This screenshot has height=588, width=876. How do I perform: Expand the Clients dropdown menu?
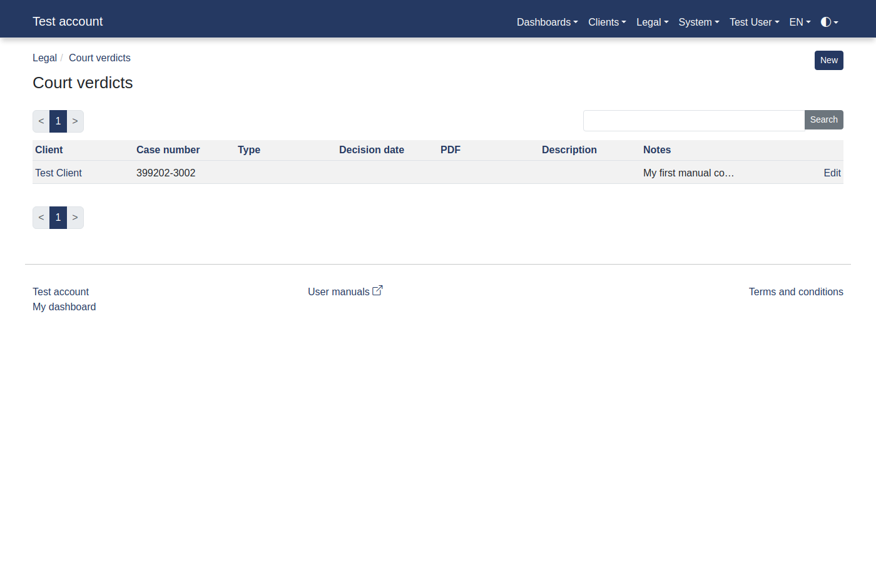[606, 22]
